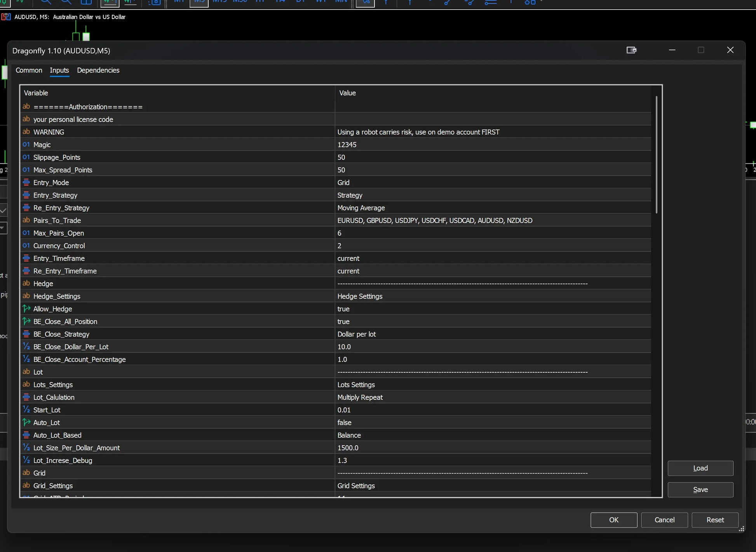Switch to the Common tab
The width and height of the screenshot is (756, 552).
(x=29, y=70)
